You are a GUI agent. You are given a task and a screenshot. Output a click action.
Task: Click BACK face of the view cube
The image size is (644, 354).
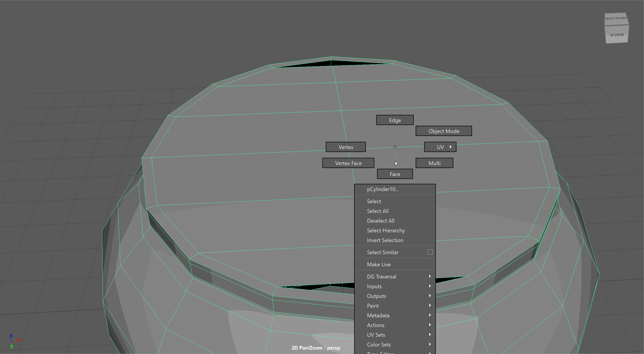[x=617, y=35]
